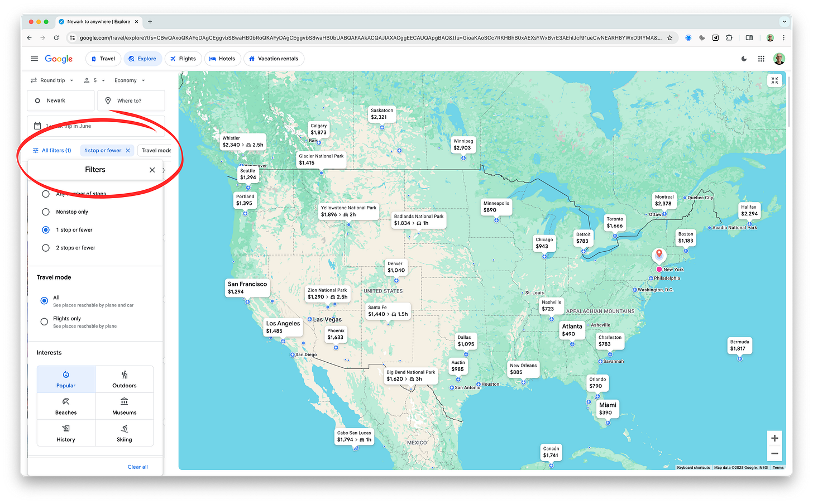Select the History interest tile

tap(66, 433)
